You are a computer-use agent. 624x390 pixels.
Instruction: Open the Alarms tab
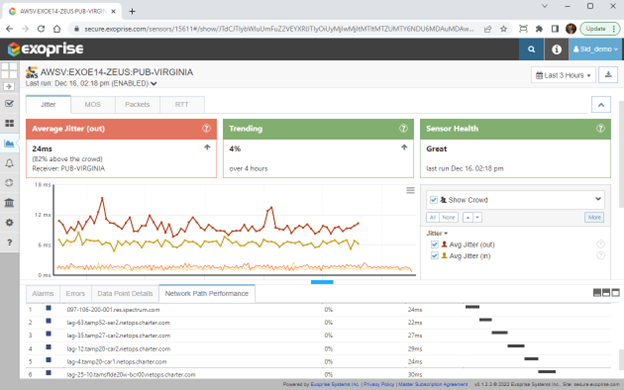pos(43,293)
